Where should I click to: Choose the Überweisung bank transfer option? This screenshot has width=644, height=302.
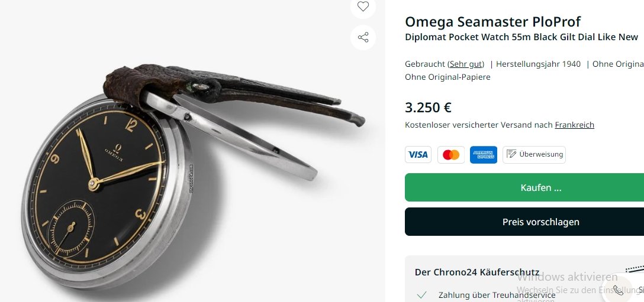pyautogui.click(x=534, y=155)
